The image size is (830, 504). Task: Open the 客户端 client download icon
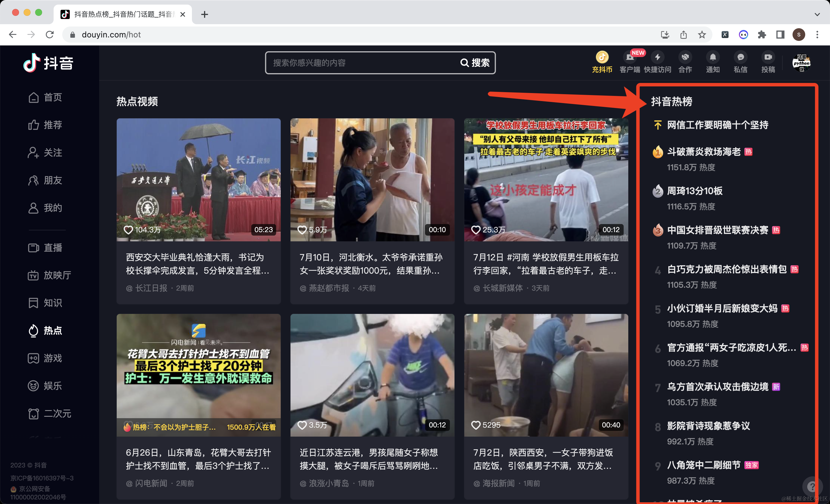tap(630, 62)
